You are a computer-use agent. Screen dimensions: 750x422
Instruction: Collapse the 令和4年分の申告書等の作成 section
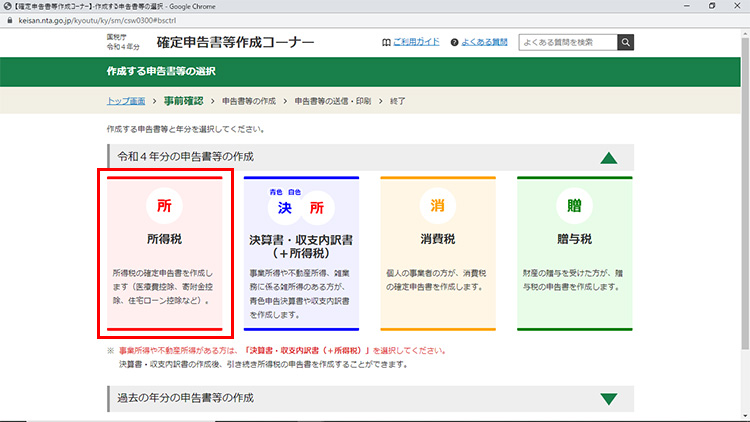click(x=608, y=157)
